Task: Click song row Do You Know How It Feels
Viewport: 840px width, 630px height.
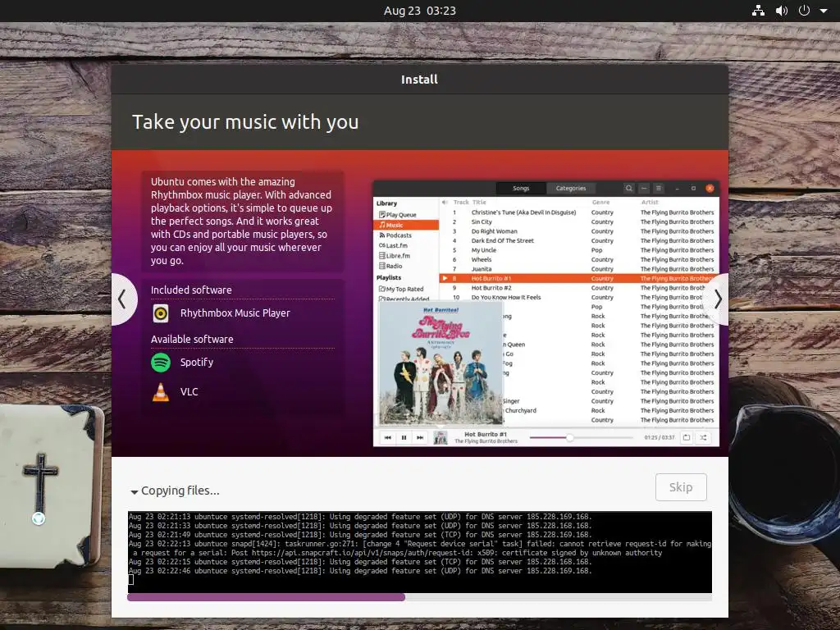Action: point(578,297)
